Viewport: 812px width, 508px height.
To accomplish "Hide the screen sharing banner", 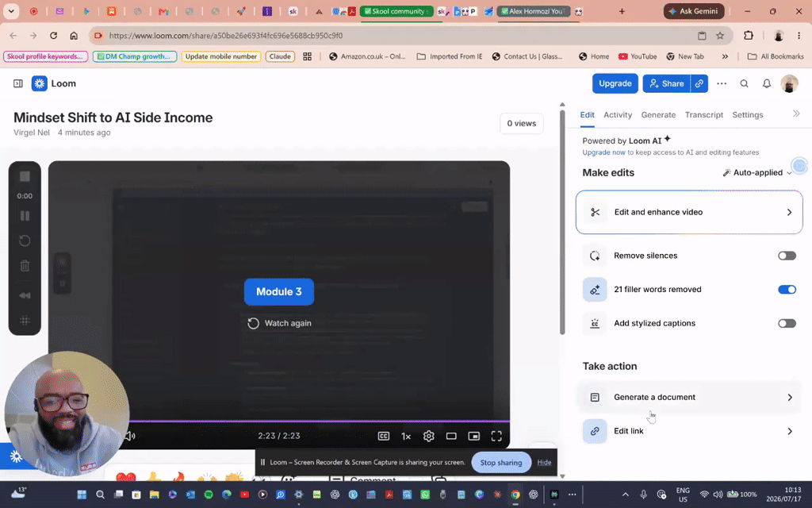I will pyautogui.click(x=544, y=463).
